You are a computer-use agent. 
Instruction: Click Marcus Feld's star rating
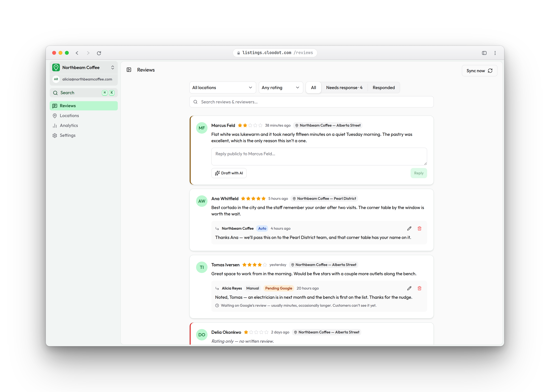coord(250,125)
